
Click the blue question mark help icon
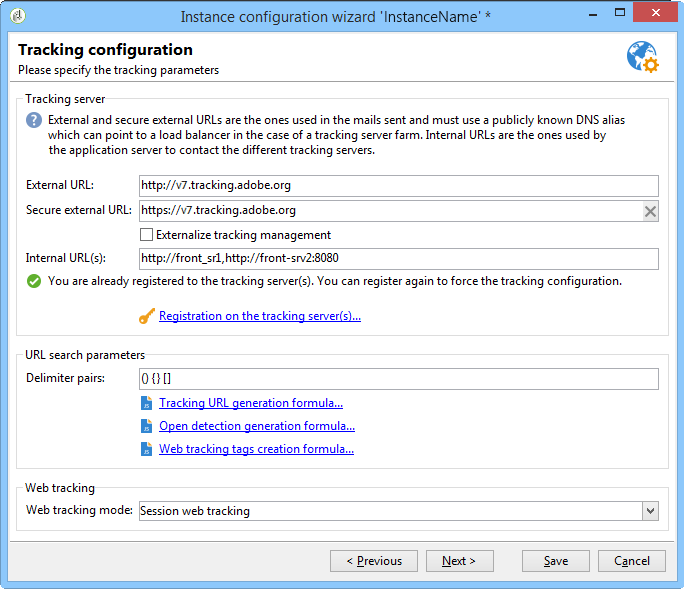(x=34, y=120)
